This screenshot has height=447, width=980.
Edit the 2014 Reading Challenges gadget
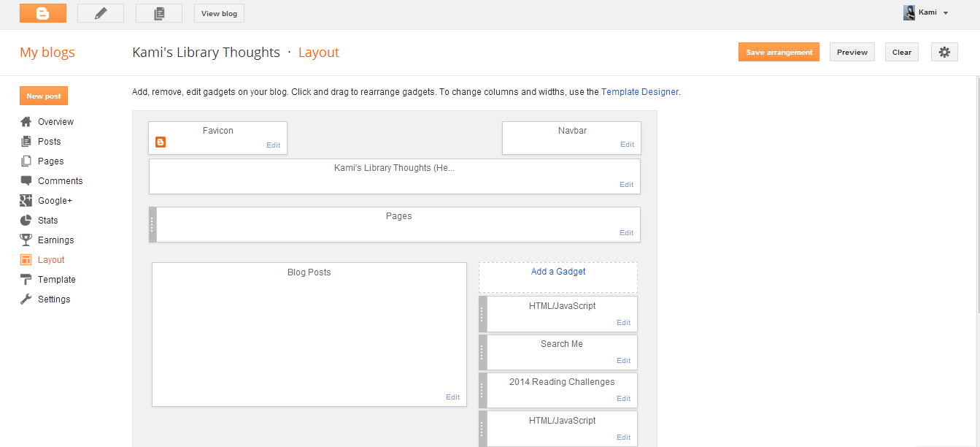(623, 399)
